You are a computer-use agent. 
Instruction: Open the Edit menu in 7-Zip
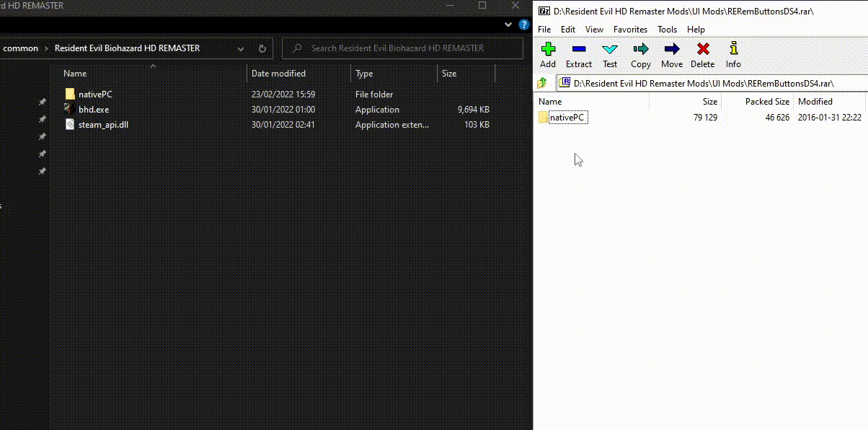pos(568,30)
